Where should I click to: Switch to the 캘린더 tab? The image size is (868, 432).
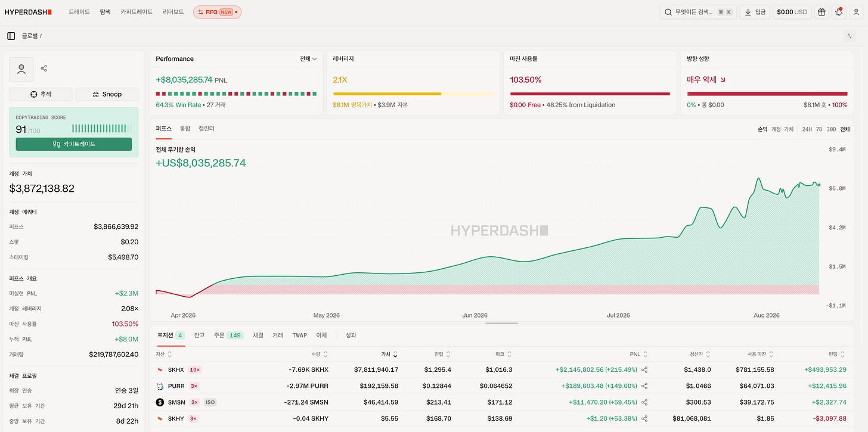tap(206, 129)
